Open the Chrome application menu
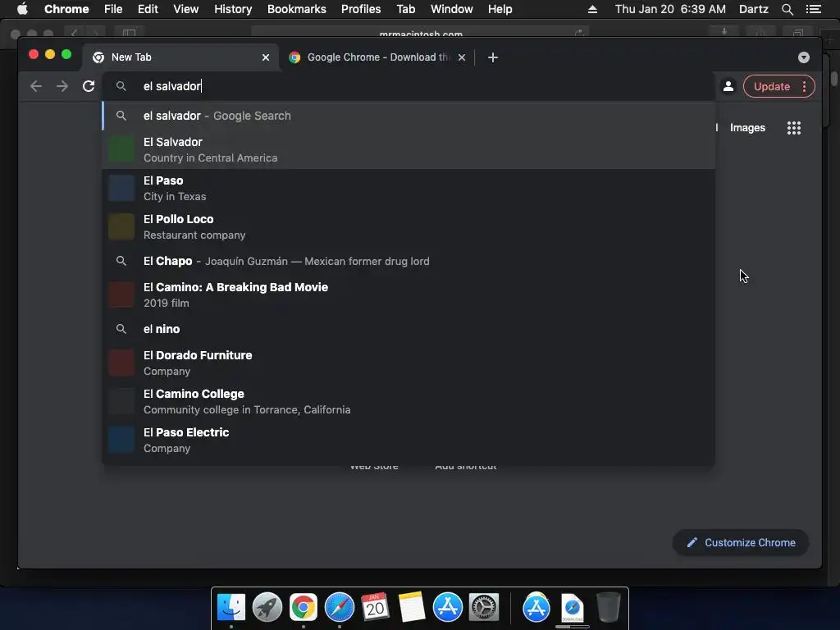 (x=66, y=9)
